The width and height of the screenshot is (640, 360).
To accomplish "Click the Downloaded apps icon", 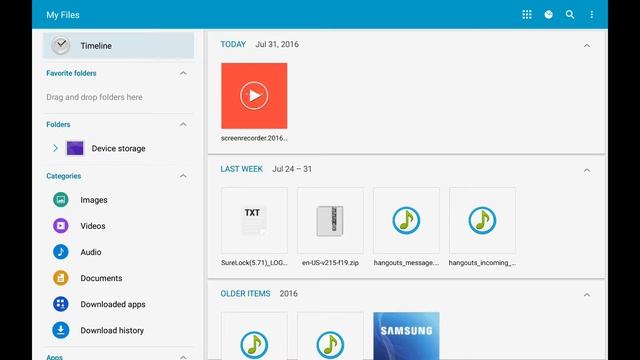I will point(61,304).
